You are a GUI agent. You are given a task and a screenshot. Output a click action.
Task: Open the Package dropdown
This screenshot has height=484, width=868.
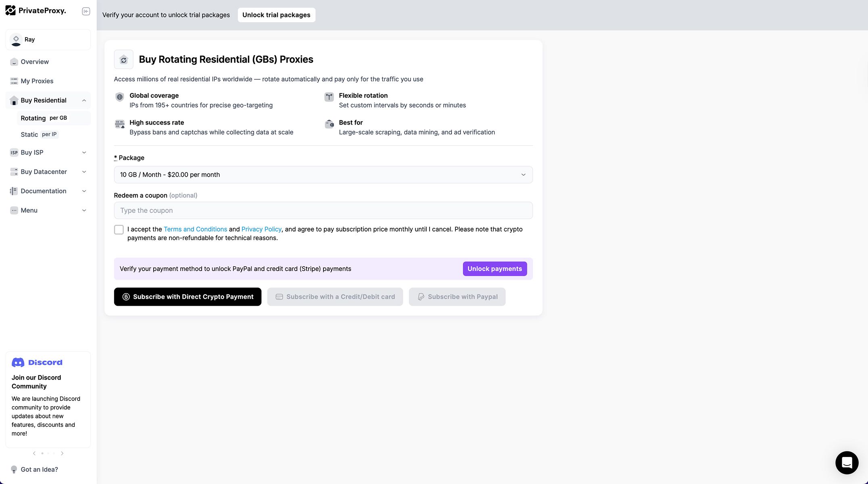pyautogui.click(x=323, y=175)
